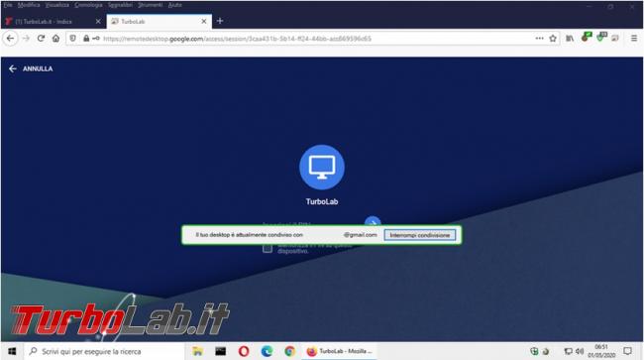Viewport: 644px width, 360px height.
Task: Open tracking protection shield in address bar
Action: 72,39
